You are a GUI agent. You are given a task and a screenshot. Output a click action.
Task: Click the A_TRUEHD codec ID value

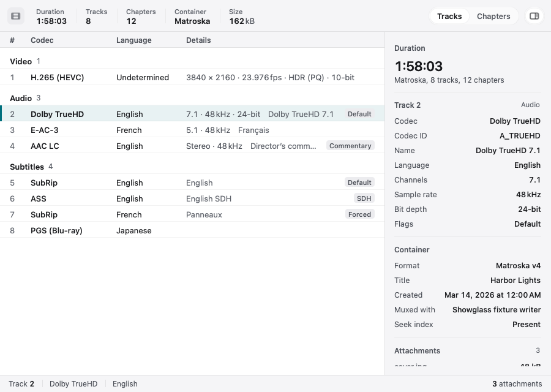tap(520, 136)
